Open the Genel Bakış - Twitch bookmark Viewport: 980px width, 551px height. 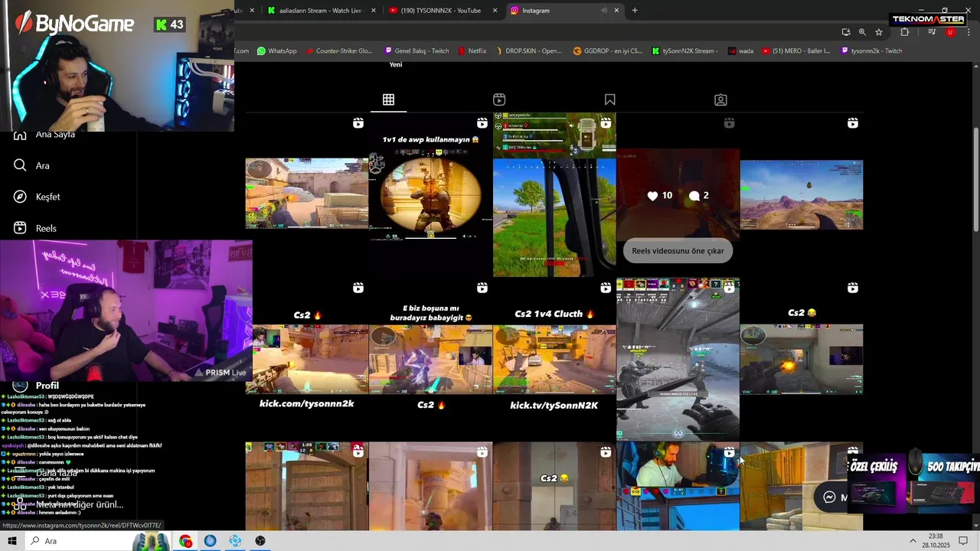coord(418,51)
